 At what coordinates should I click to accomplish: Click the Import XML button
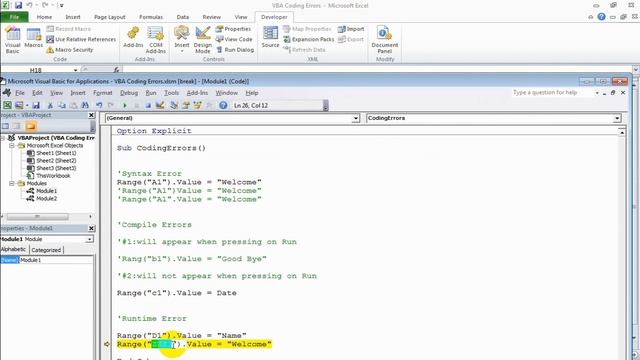(x=351, y=29)
